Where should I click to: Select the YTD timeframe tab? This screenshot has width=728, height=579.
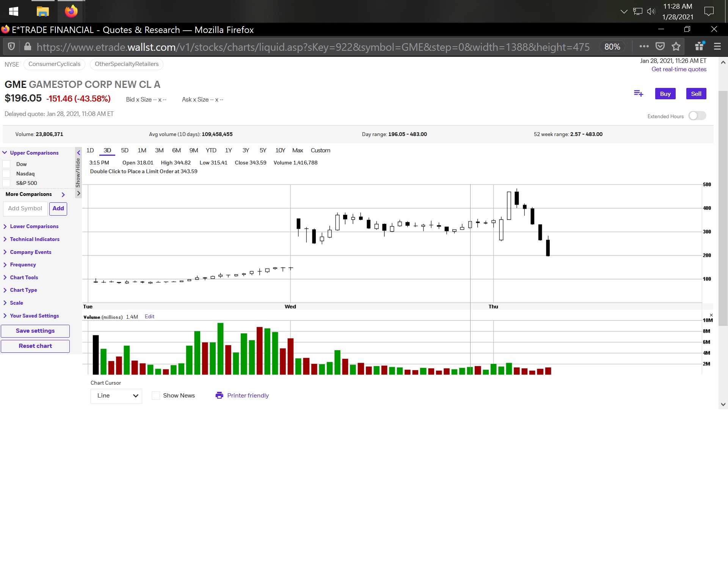[211, 150]
